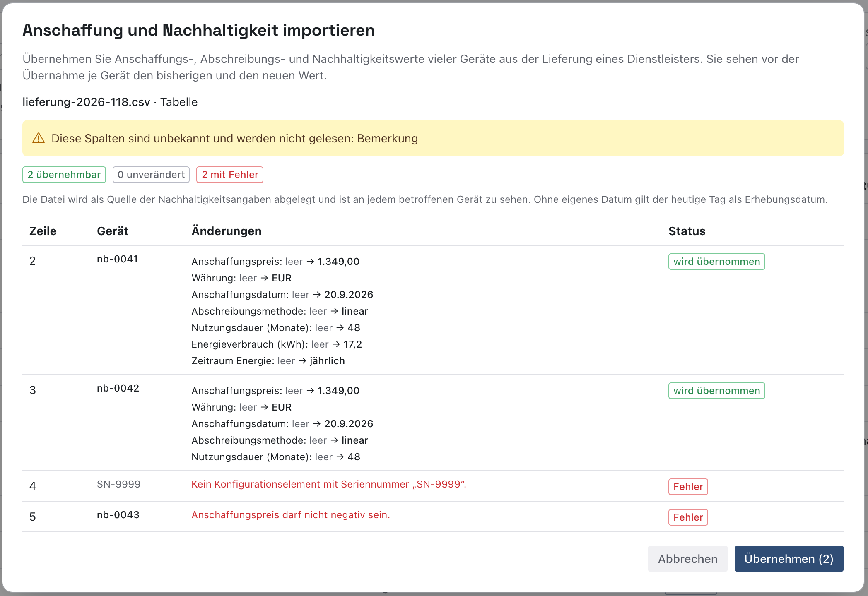Select the '2 übernehmbar' badge
The height and width of the screenshot is (596, 868).
coord(64,175)
